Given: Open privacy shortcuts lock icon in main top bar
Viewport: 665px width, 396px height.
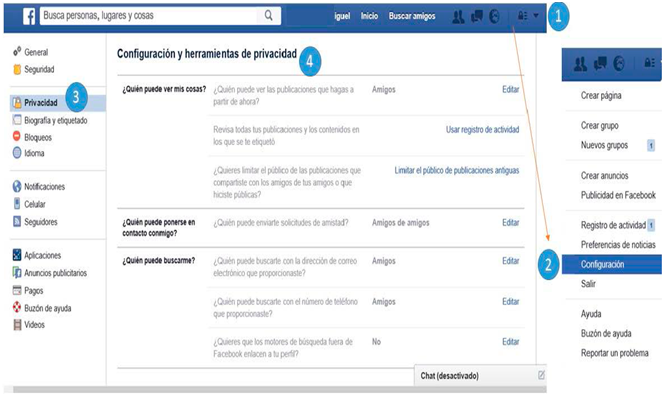Looking at the screenshot, I should [x=522, y=16].
